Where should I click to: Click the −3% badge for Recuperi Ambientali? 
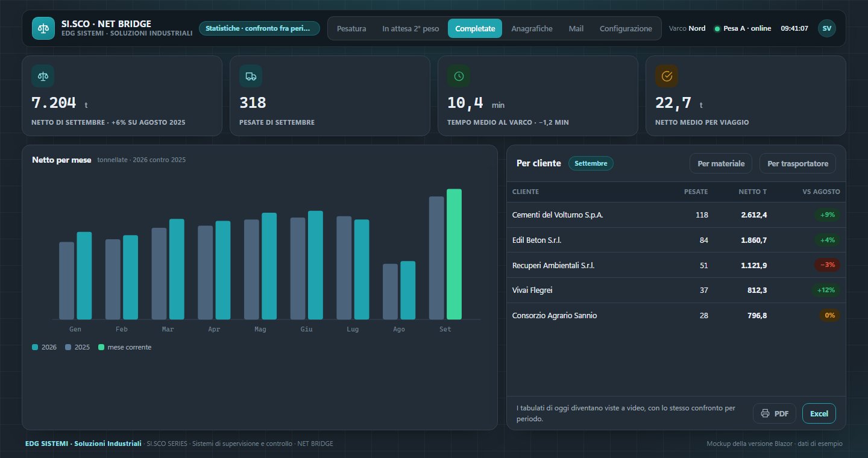point(827,265)
